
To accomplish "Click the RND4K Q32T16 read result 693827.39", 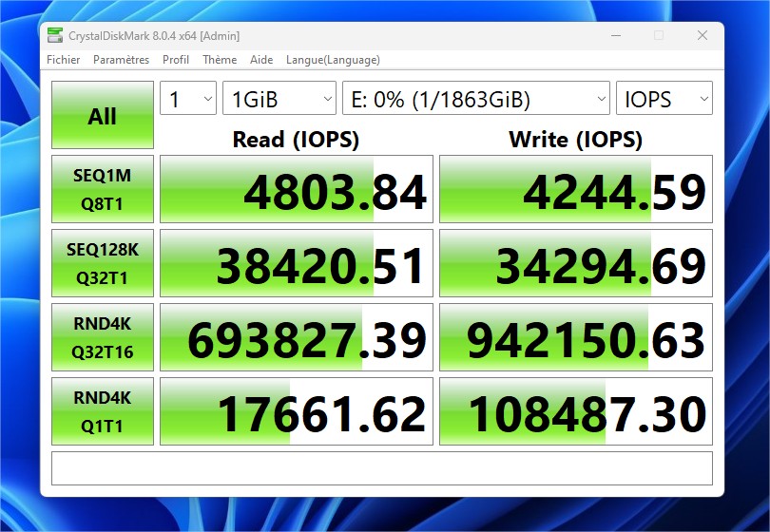I will [297, 337].
